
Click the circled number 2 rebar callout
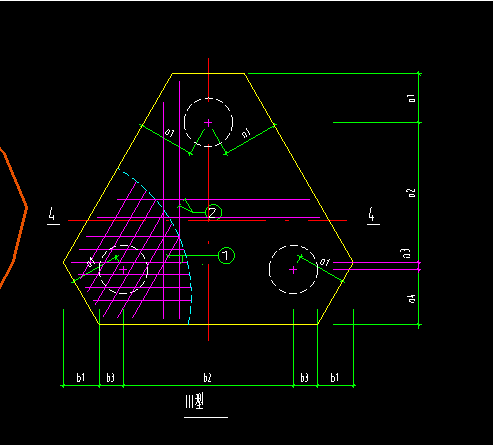pyautogui.click(x=213, y=212)
